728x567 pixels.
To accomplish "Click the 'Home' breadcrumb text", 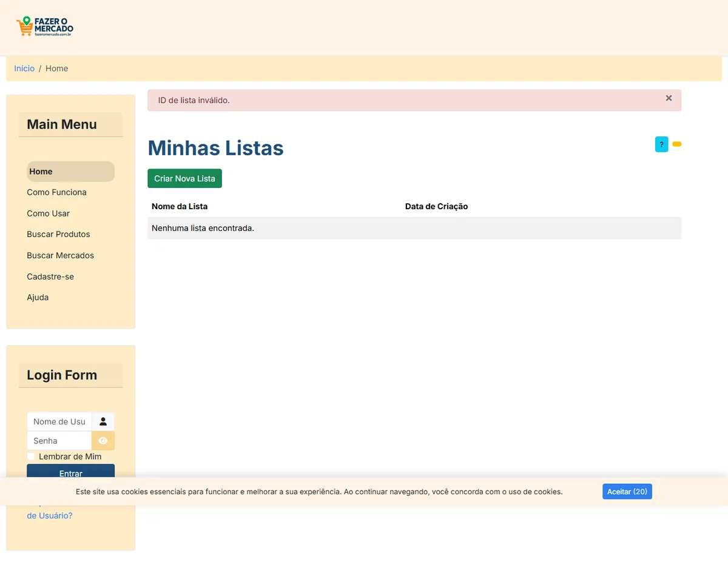I will point(56,69).
